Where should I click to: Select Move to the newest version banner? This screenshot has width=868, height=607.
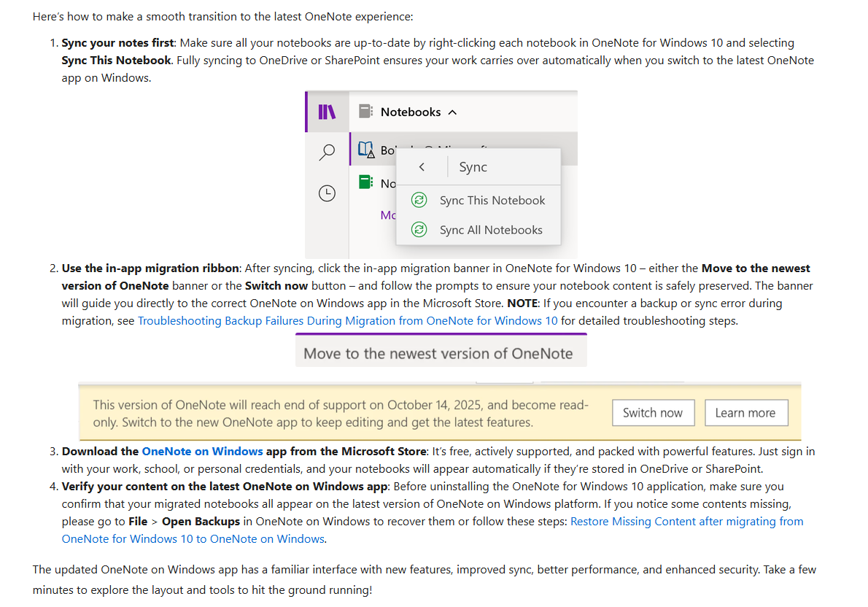[441, 351]
